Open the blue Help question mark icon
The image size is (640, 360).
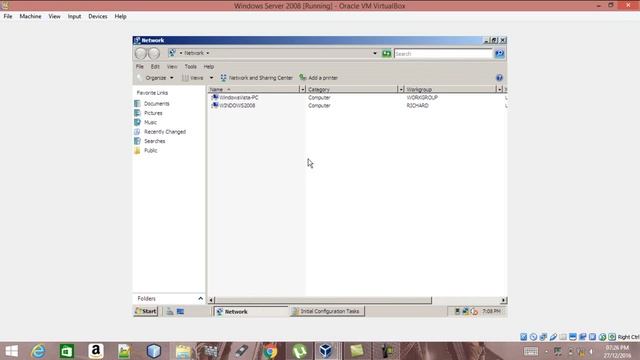pyautogui.click(x=499, y=78)
